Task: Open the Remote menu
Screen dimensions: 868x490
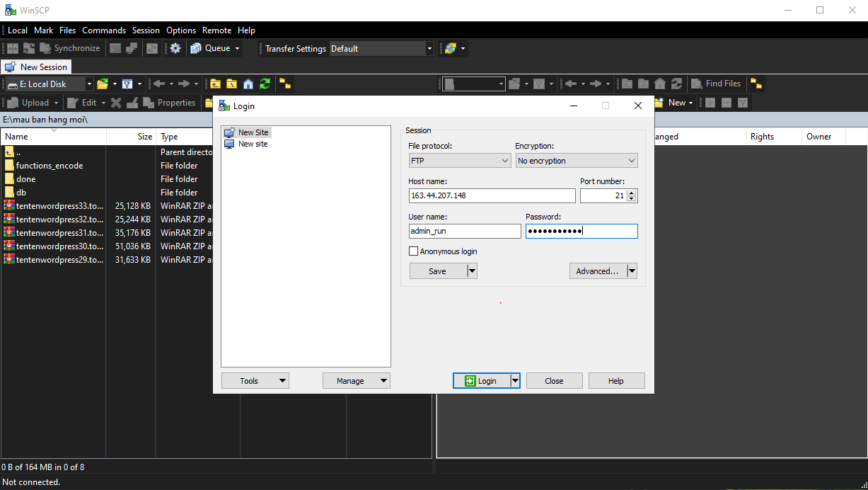Action: point(217,30)
